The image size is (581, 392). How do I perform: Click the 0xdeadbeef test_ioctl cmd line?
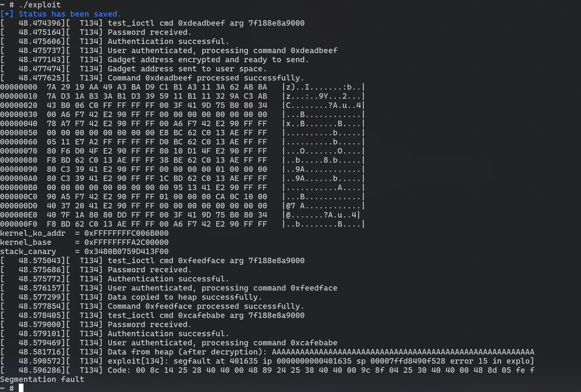point(153,23)
